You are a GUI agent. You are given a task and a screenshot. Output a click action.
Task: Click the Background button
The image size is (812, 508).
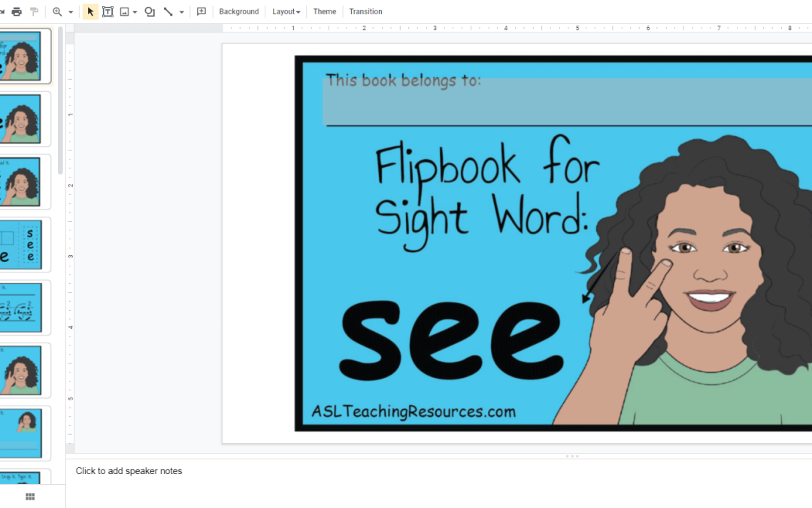[x=239, y=11]
